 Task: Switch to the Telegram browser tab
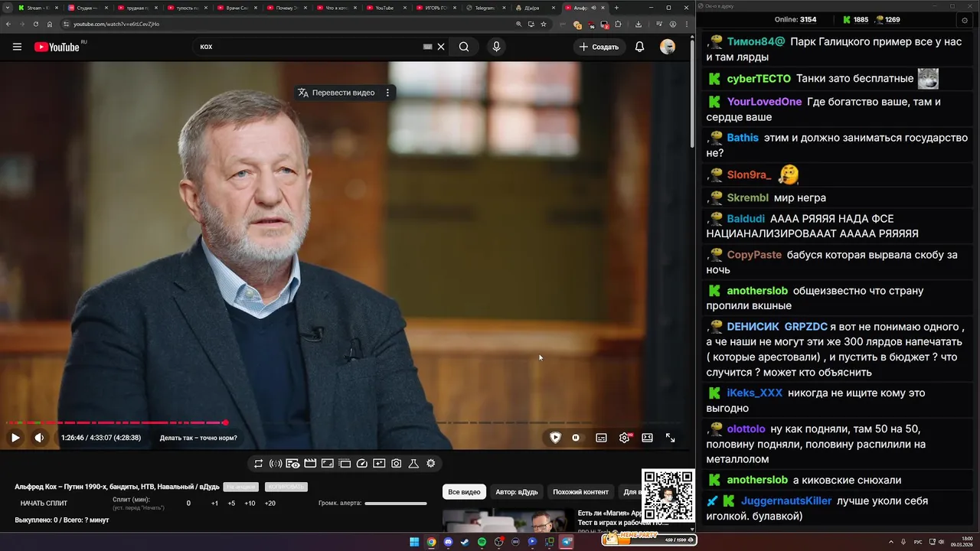click(x=485, y=8)
